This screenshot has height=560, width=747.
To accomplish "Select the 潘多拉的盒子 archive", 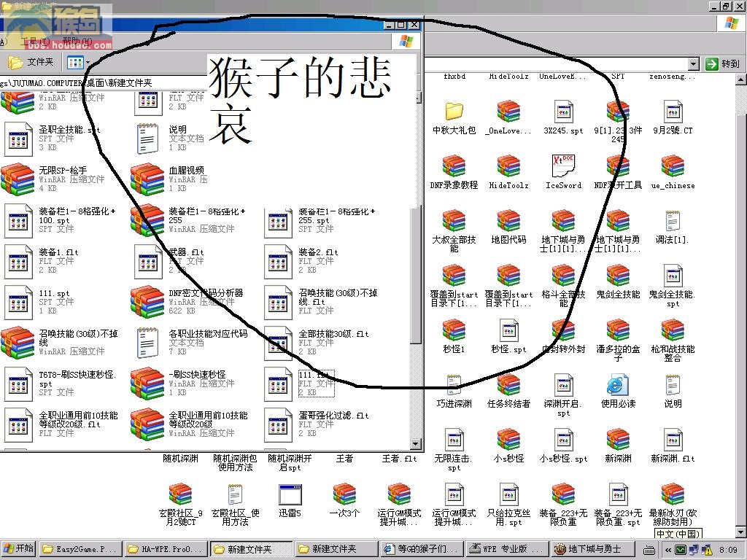I will click(x=618, y=340).
